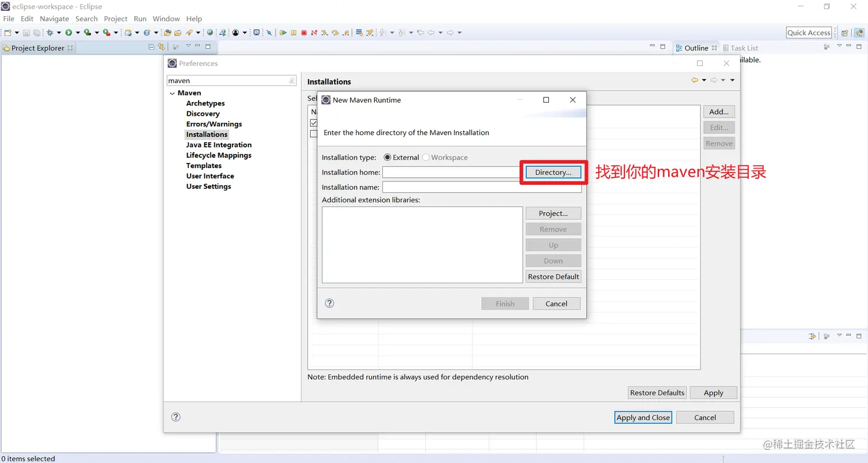This screenshot has width=868, height=463.
Task: Click the Add... button in Installations
Action: point(719,112)
